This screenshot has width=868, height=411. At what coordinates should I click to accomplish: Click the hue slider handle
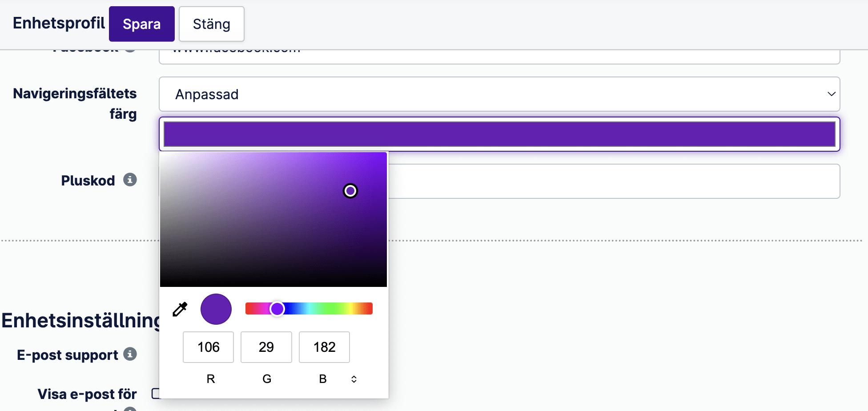point(278,308)
